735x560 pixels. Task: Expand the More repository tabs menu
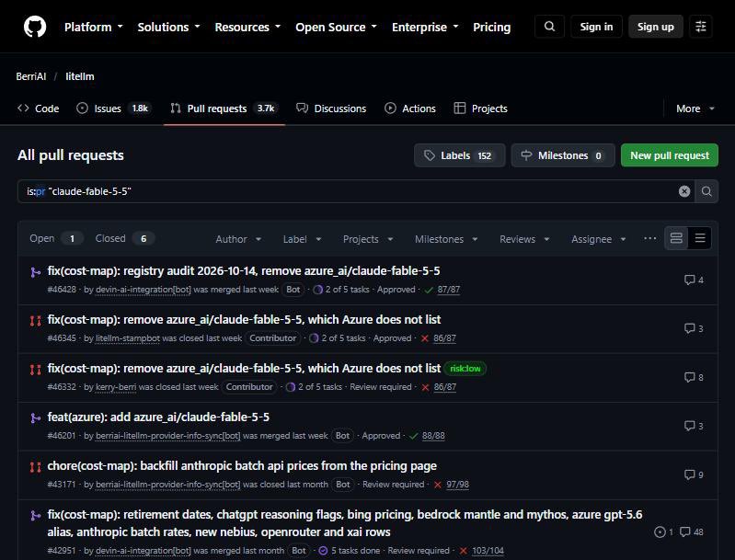coord(695,109)
